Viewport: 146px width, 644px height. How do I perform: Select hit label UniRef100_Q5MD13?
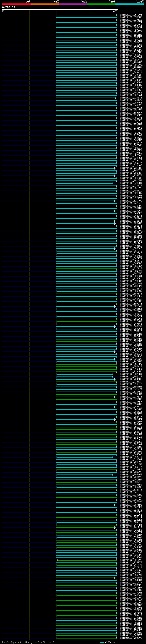pyautogui.click(x=131, y=32)
